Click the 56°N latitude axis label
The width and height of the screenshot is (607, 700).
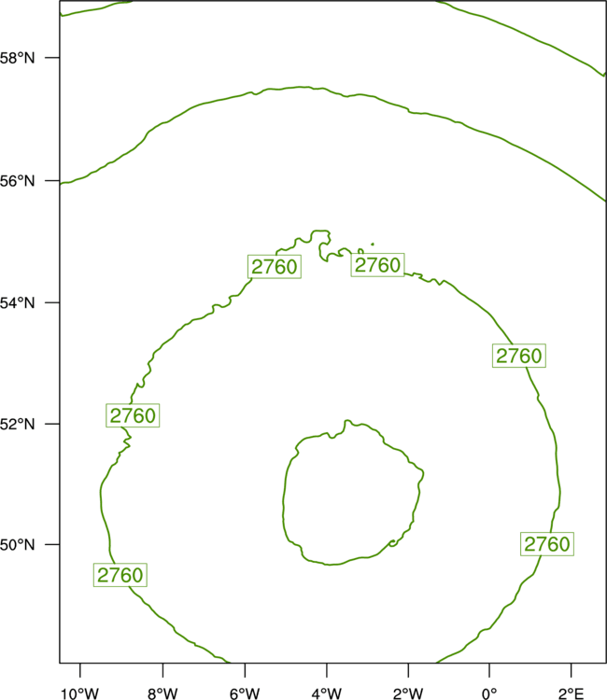click(x=17, y=181)
